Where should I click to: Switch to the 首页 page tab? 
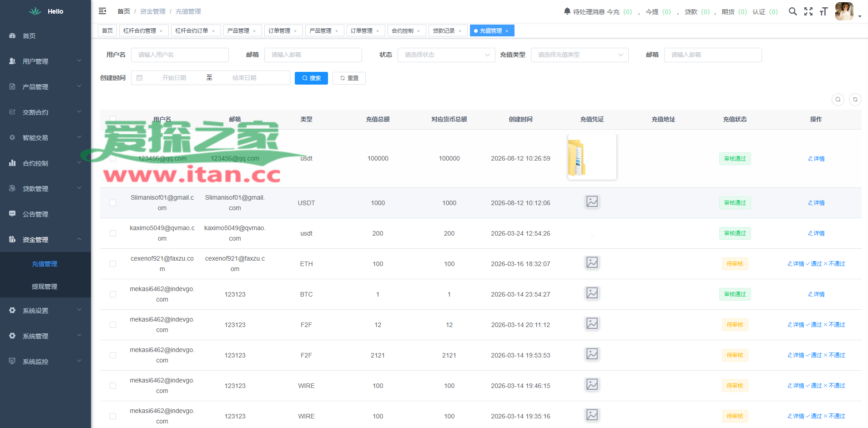[107, 31]
